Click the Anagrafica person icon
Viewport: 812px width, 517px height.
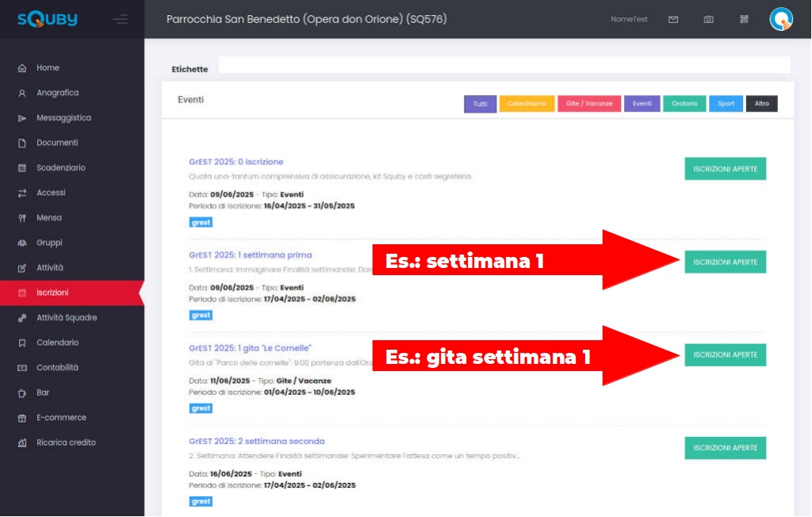click(21, 94)
